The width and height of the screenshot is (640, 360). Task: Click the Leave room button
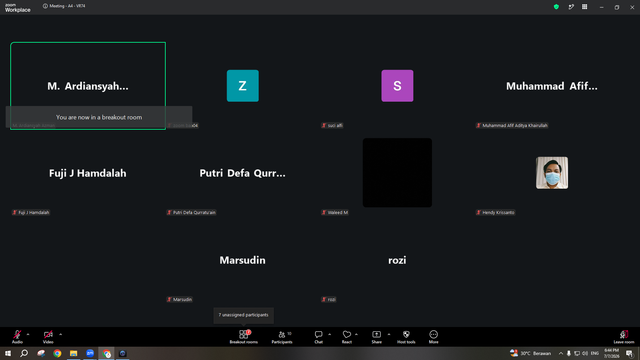coord(624,337)
